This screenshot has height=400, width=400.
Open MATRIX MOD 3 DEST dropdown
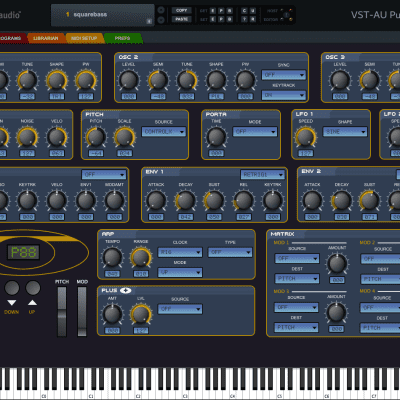[296, 328]
